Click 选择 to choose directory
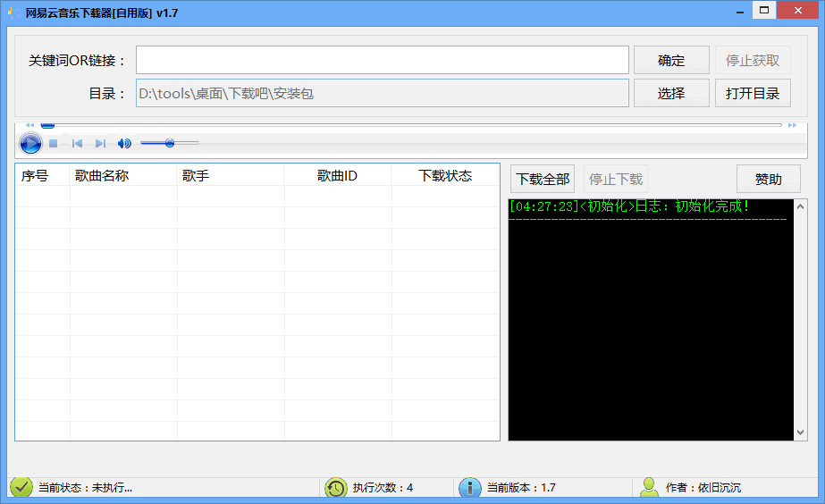The height and width of the screenshot is (504, 825). click(671, 93)
